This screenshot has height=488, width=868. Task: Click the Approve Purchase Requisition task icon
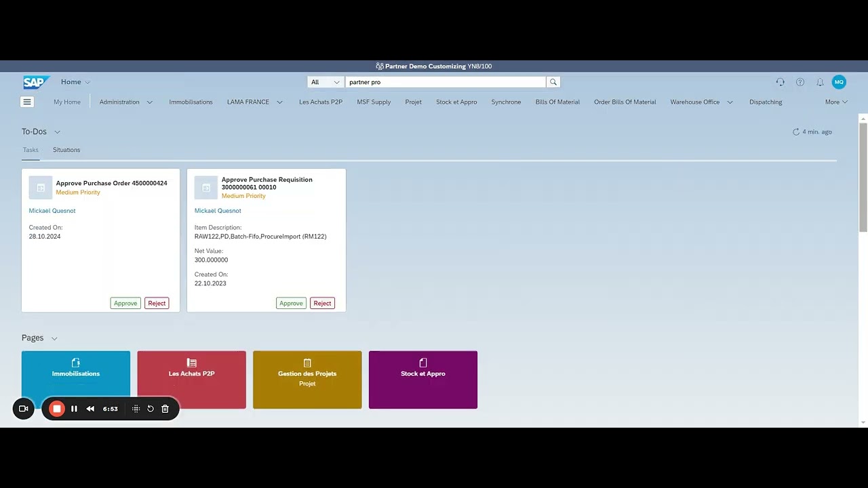click(x=206, y=188)
